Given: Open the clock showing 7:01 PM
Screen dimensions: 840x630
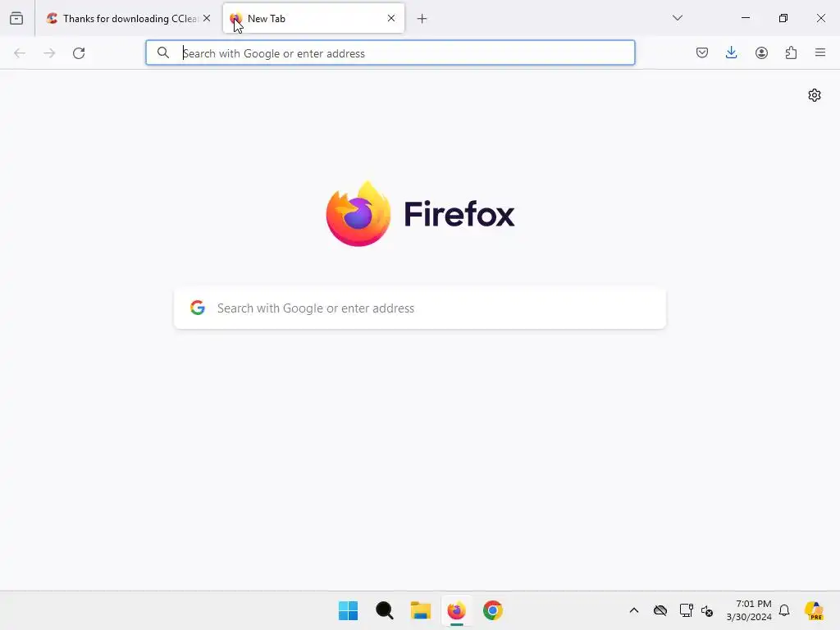Looking at the screenshot, I should pos(749,610).
